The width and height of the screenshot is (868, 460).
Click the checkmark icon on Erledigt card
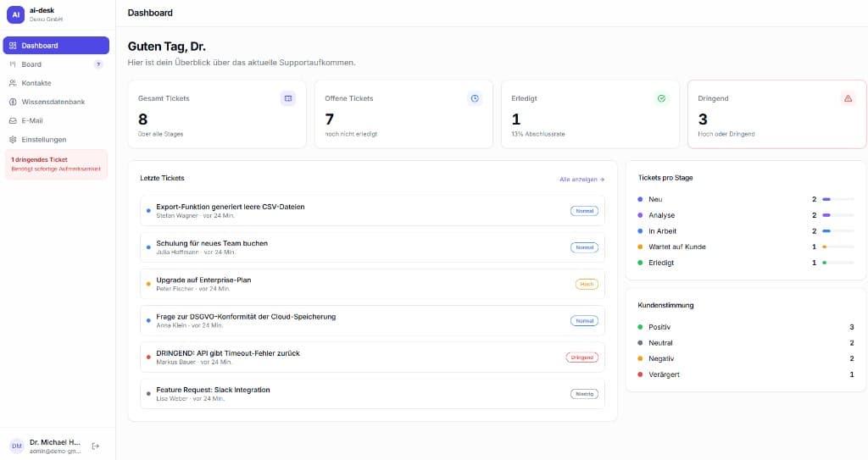[661, 98]
